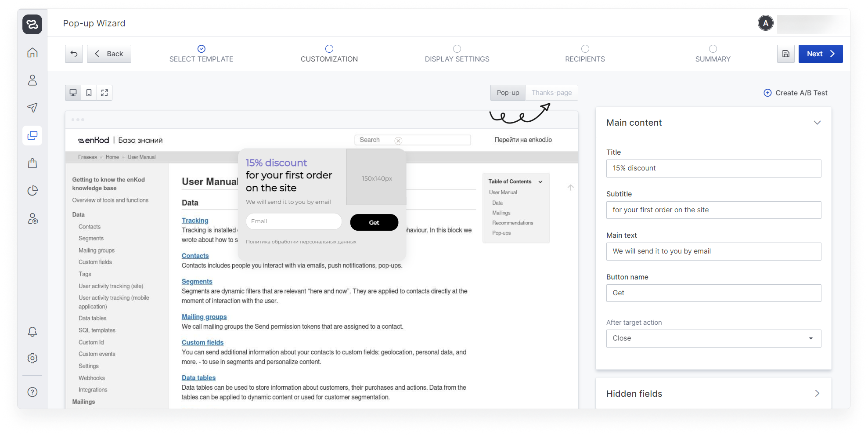
Task: Open the settings gear in sidebar
Action: tap(32, 358)
